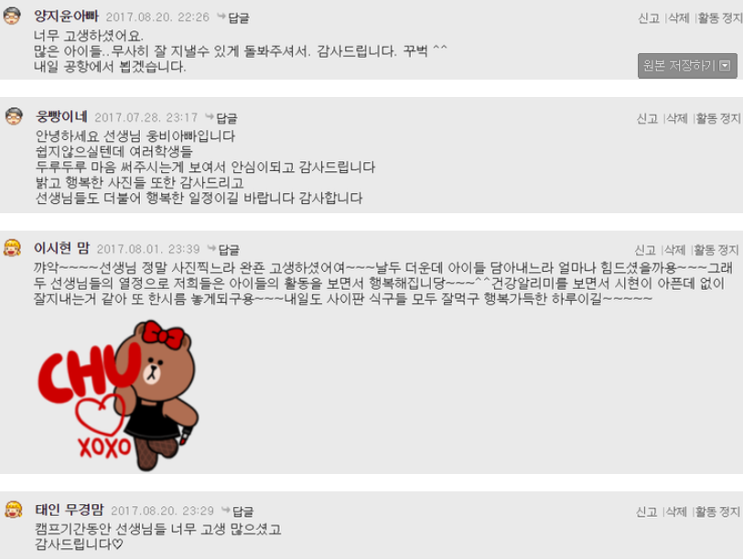Viewport: 743px width, 560px height.
Task: Open 이시현 맘 username link
Action: pyautogui.click(x=61, y=248)
